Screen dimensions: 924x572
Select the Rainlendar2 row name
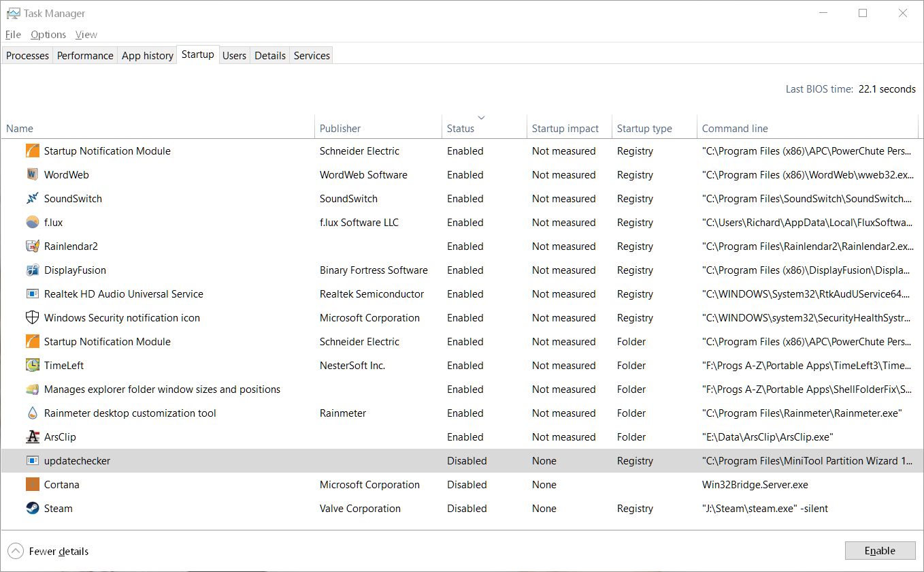71,247
